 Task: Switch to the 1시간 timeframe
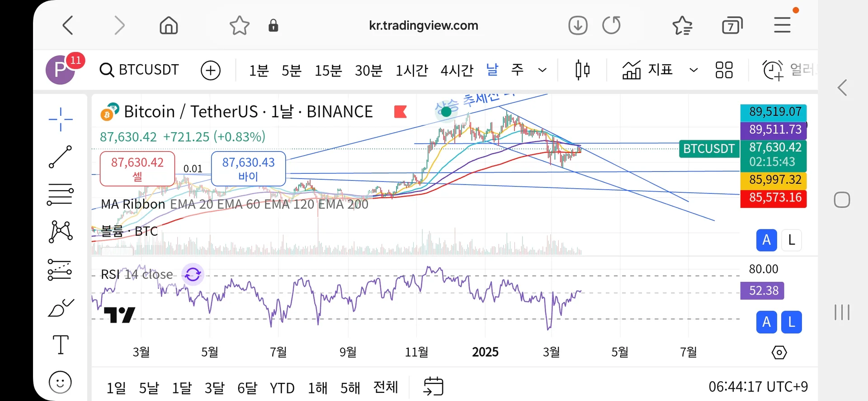412,70
